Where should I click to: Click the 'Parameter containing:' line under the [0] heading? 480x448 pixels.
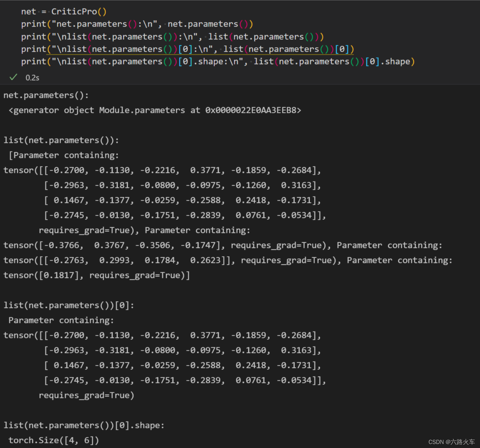[x=61, y=321]
